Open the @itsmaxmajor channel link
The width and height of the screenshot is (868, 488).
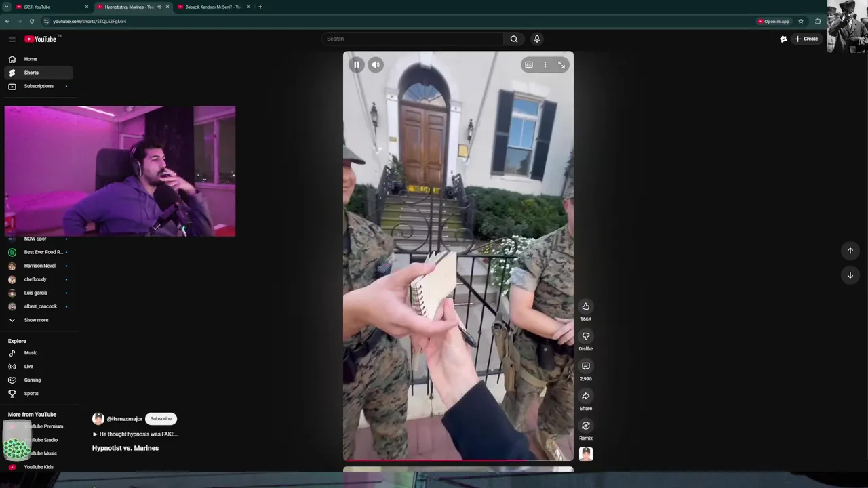pyautogui.click(x=125, y=419)
